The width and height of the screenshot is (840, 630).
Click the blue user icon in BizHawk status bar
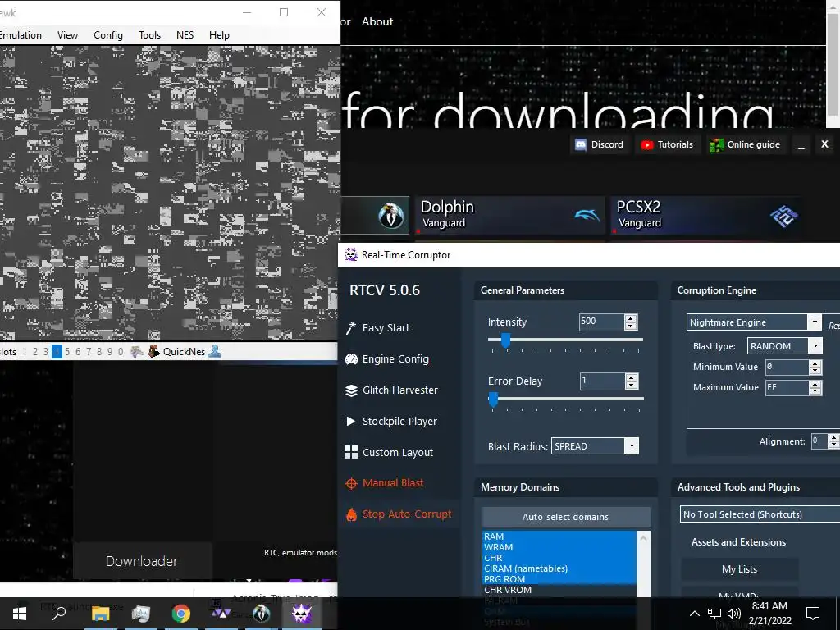pos(215,351)
